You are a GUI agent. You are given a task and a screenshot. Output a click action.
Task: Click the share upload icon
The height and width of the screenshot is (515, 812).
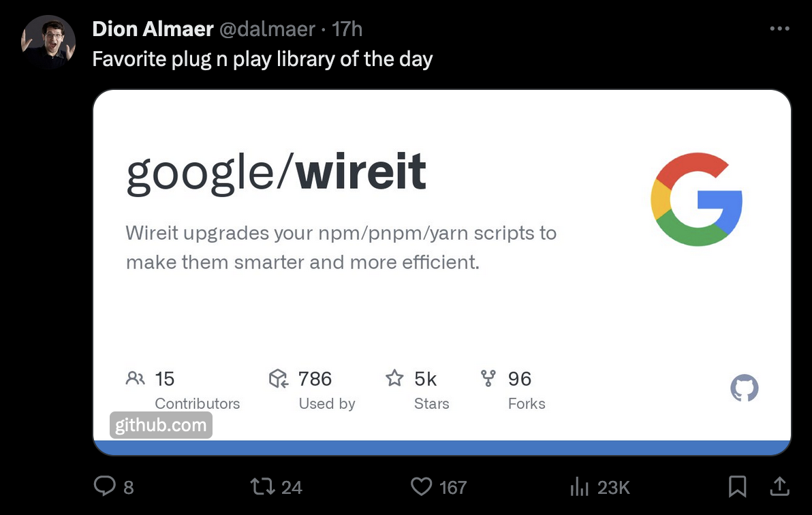tap(780, 486)
